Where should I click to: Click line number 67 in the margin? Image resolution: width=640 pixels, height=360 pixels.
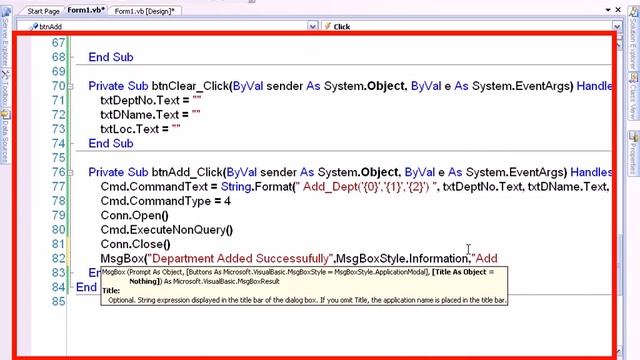pos(58,43)
